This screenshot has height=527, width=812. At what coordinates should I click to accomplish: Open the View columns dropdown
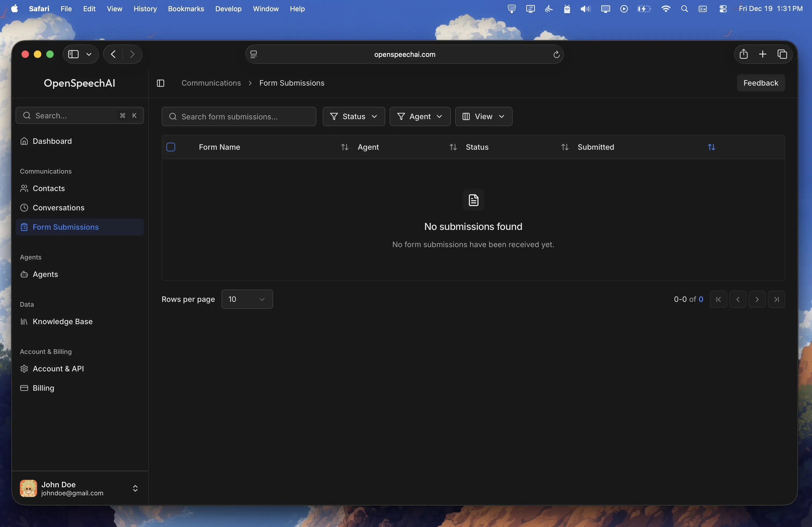(x=483, y=116)
